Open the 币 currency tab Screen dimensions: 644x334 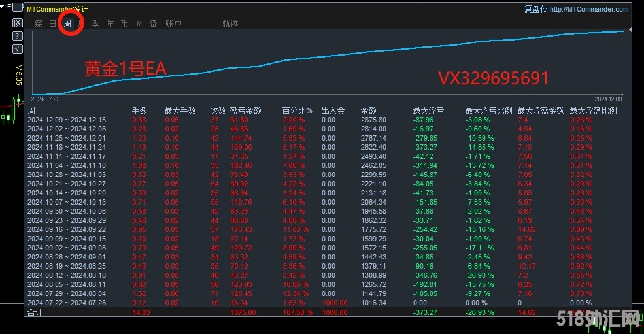click(124, 24)
